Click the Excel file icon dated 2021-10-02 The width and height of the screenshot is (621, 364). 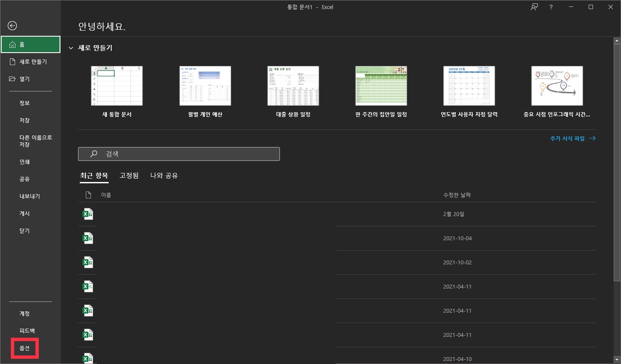coord(88,262)
